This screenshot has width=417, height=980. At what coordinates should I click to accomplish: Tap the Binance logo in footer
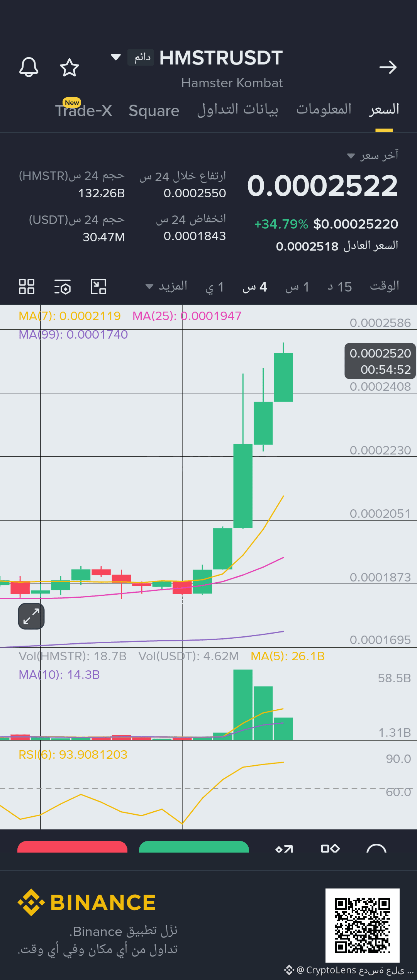[x=86, y=902]
